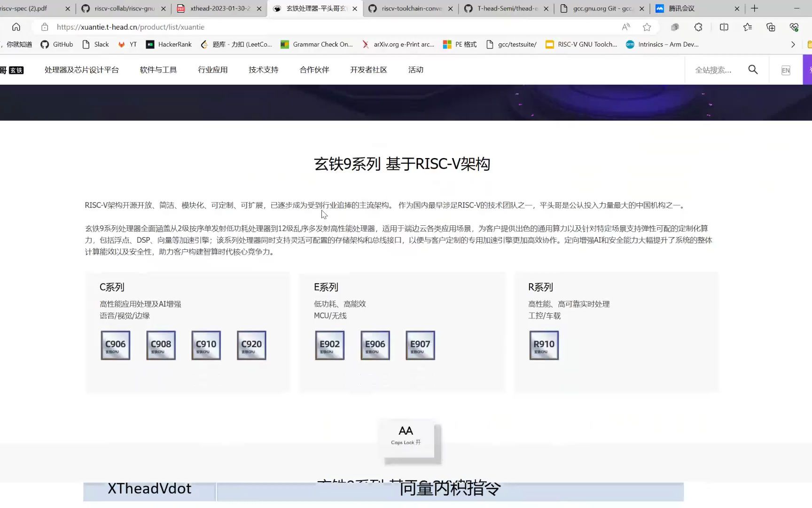Open 处理器及芯片设计平台 menu
Screen dimensions: 812x508
point(82,70)
